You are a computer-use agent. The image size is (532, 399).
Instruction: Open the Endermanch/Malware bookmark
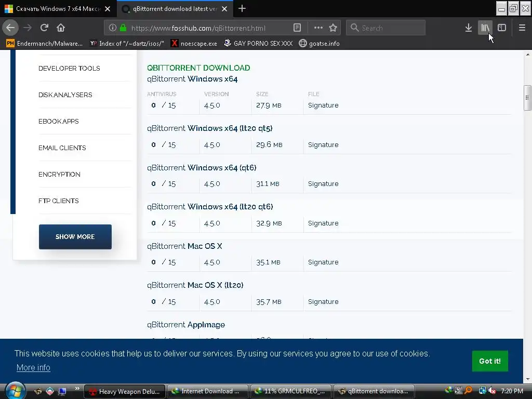coord(45,44)
